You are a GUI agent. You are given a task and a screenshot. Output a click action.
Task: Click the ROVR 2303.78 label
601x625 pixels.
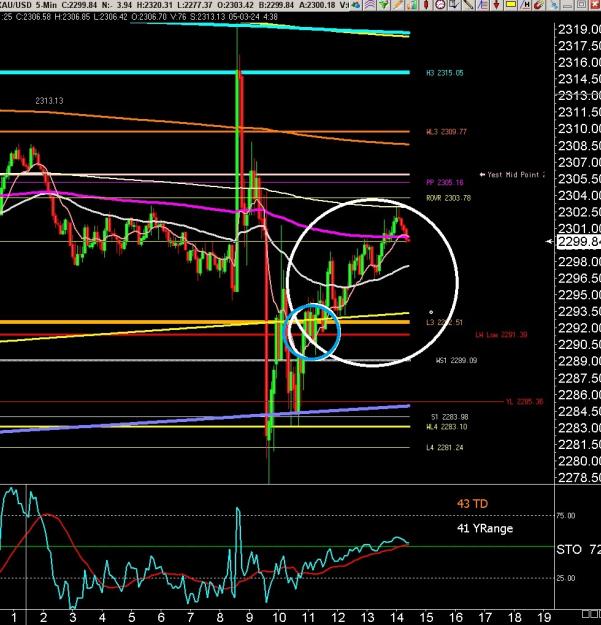[448, 198]
